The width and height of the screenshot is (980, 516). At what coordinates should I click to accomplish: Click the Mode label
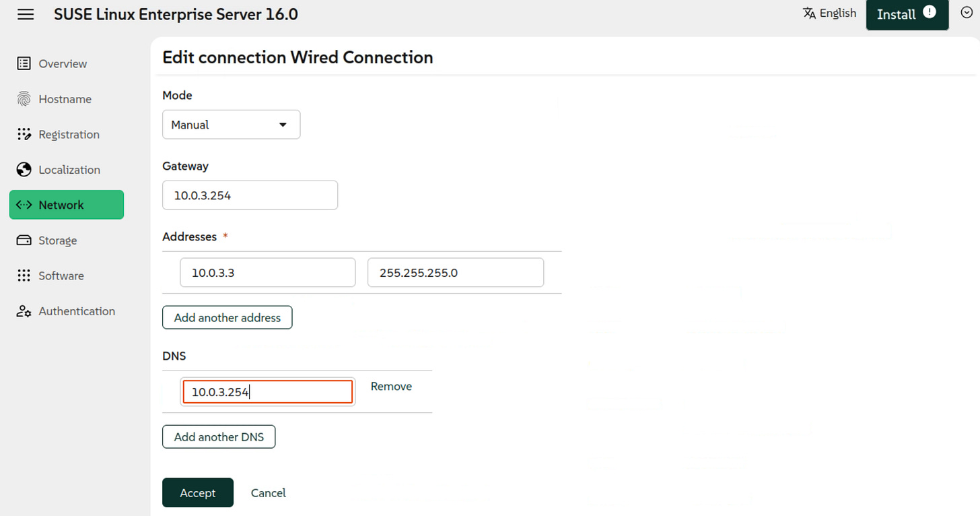click(x=177, y=95)
